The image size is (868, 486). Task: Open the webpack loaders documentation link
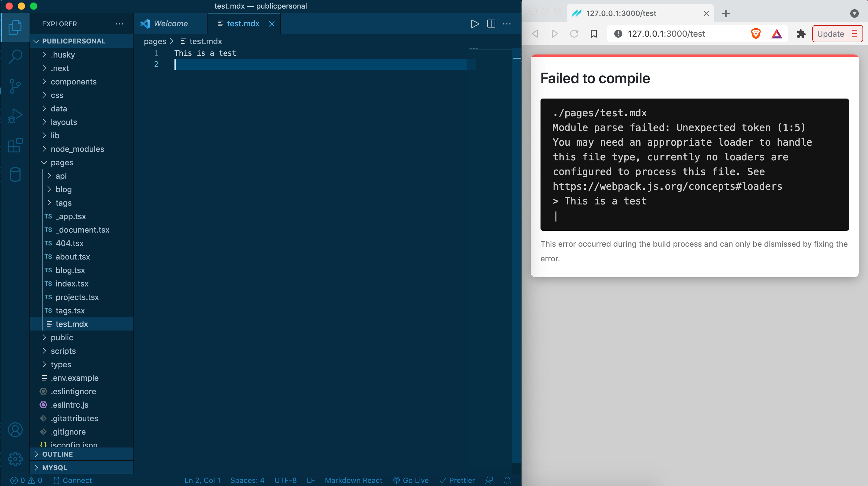point(668,186)
